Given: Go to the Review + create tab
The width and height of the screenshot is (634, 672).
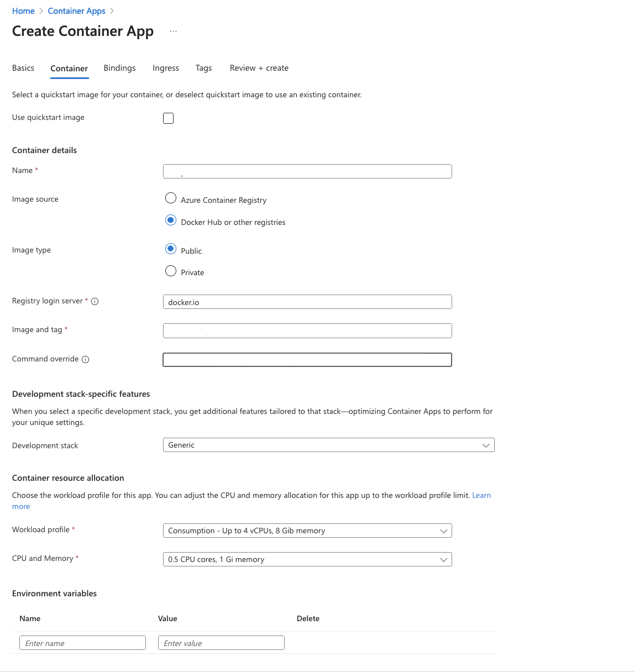Looking at the screenshot, I should click(259, 68).
